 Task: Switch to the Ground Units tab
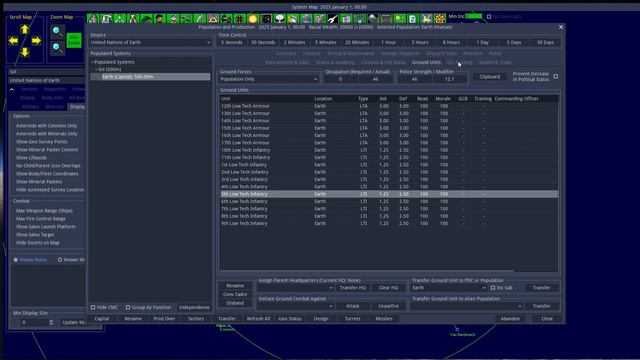pos(426,62)
